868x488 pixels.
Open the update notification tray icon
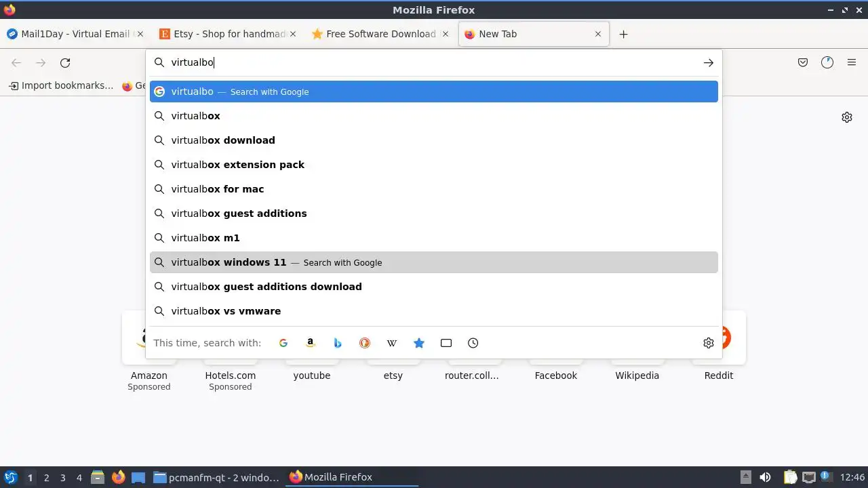[x=826, y=476]
